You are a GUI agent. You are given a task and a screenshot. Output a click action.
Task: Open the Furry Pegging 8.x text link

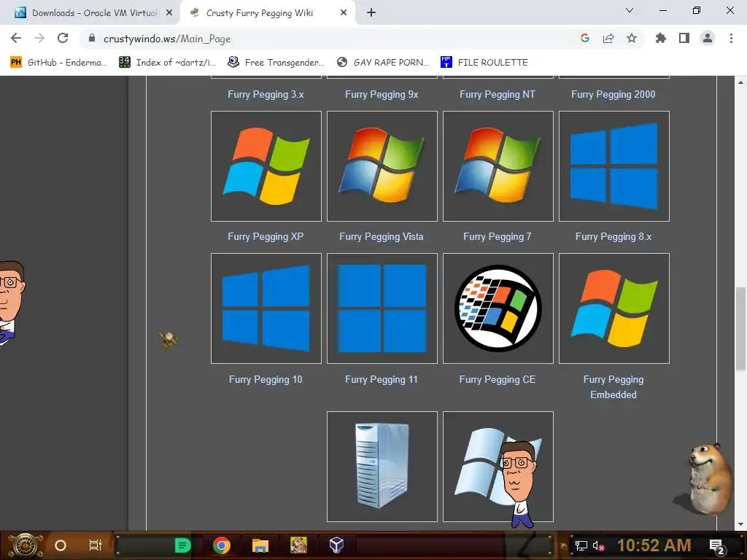[614, 237]
